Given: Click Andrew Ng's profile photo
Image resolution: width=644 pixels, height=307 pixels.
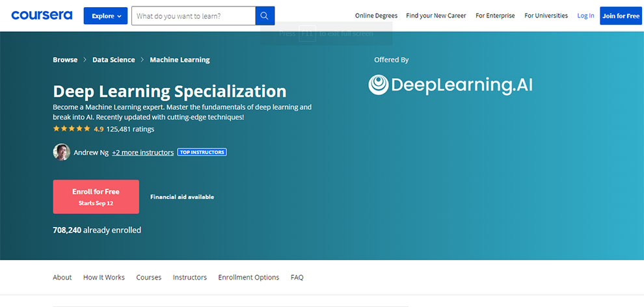Looking at the screenshot, I should (62, 152).
